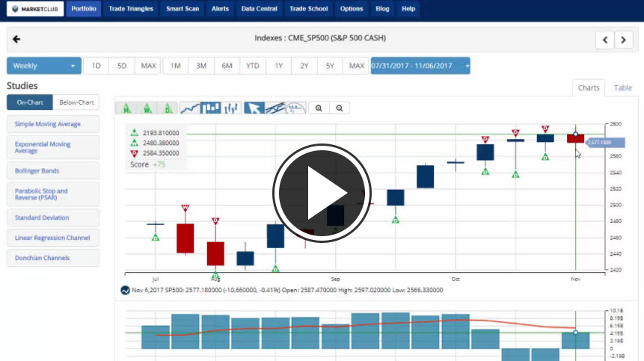644x361 pixels.
Task: Open the Smart Scan menu
Action: click(x=182, y=9)
